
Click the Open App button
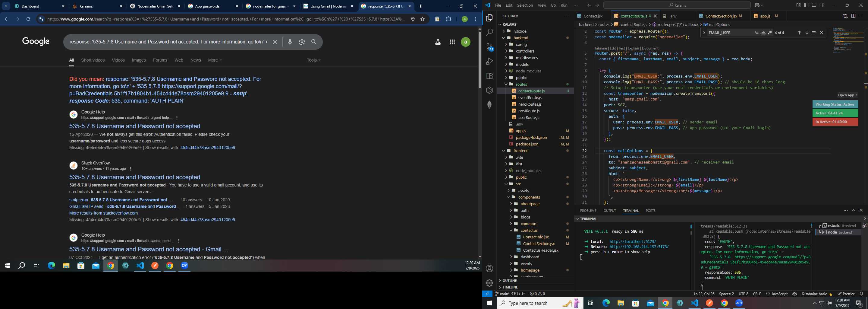click(848, 95)
